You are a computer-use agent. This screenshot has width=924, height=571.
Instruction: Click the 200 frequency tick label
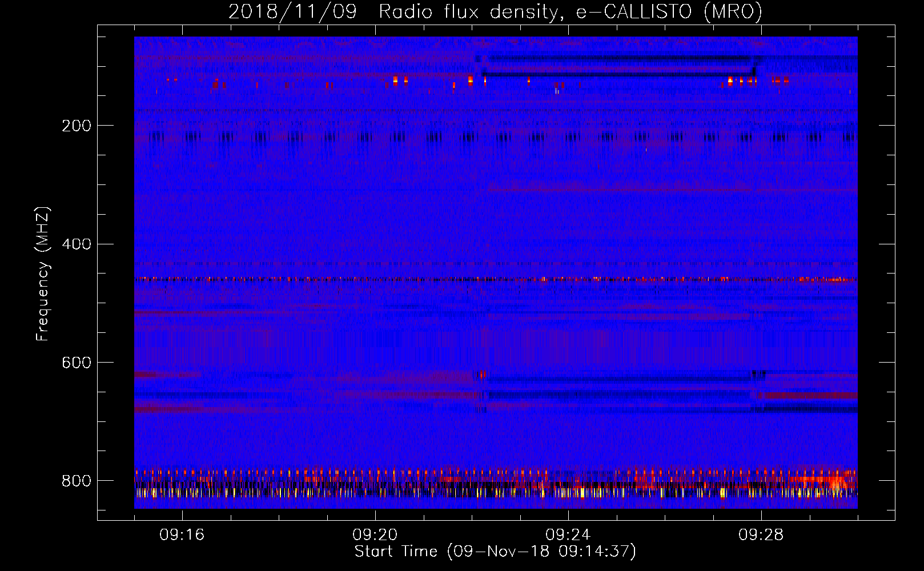tap(77, 126)
